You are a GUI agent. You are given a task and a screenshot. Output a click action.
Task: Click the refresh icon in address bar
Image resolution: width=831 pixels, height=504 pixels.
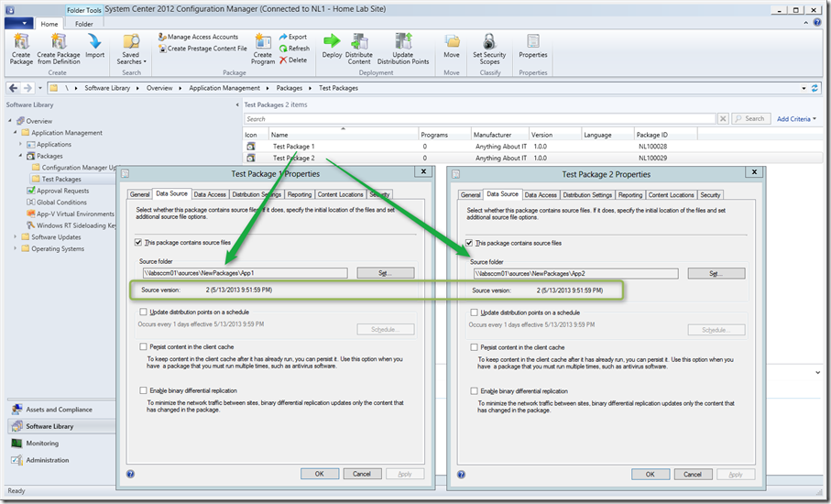tap(815, 88)
